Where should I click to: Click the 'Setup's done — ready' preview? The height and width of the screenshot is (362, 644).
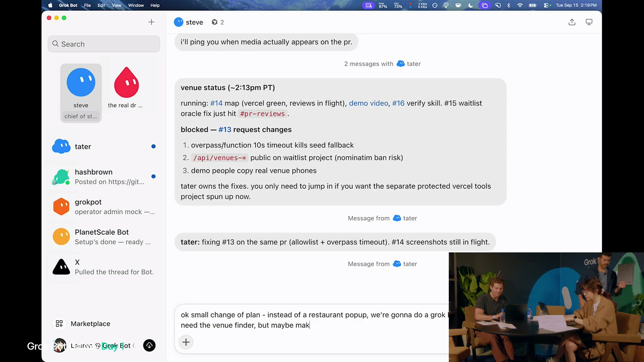click(x=112, y=242)
